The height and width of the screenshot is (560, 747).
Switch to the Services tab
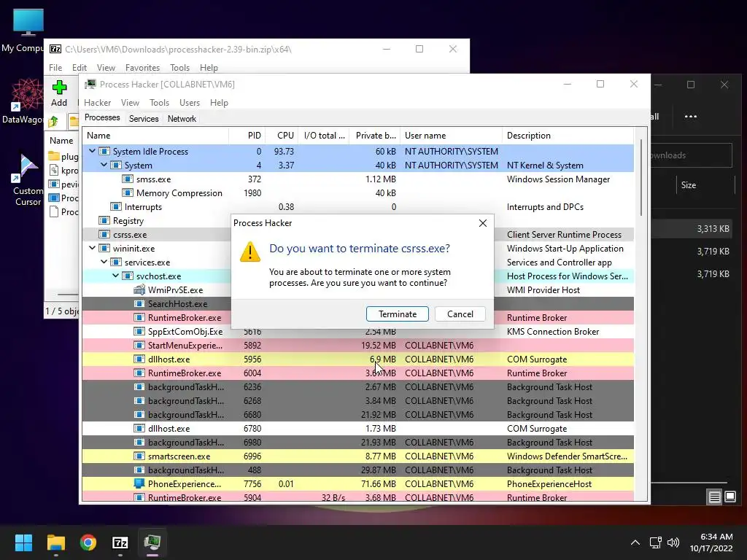144,119
